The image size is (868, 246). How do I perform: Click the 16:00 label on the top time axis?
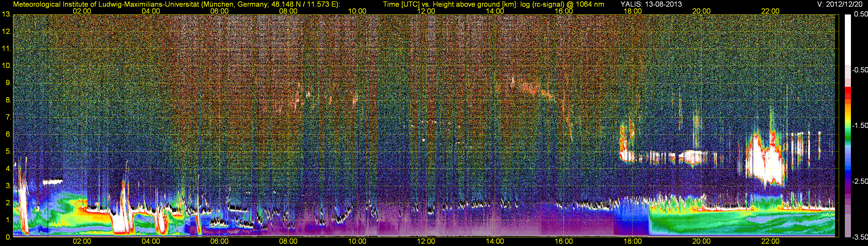[564, 11]
